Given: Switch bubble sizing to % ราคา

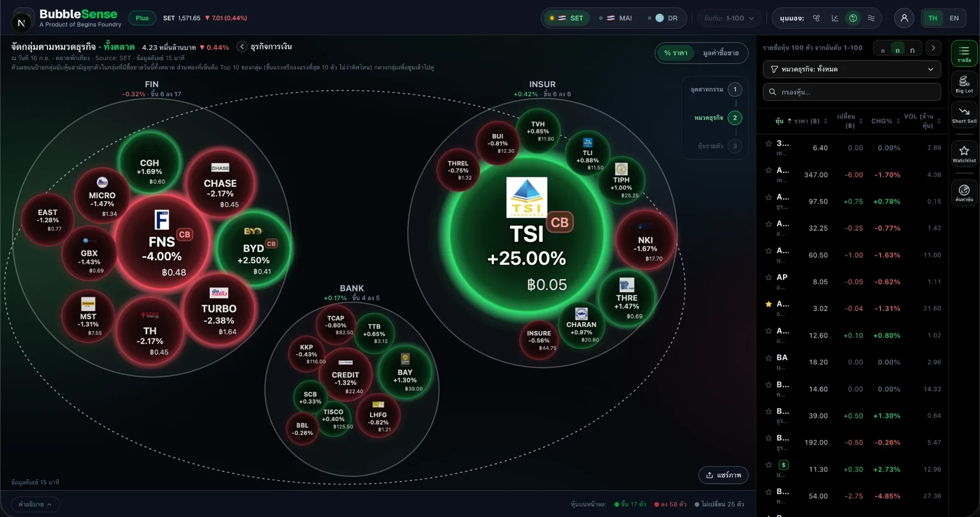Looking at the screenshot, I should 676,53.
